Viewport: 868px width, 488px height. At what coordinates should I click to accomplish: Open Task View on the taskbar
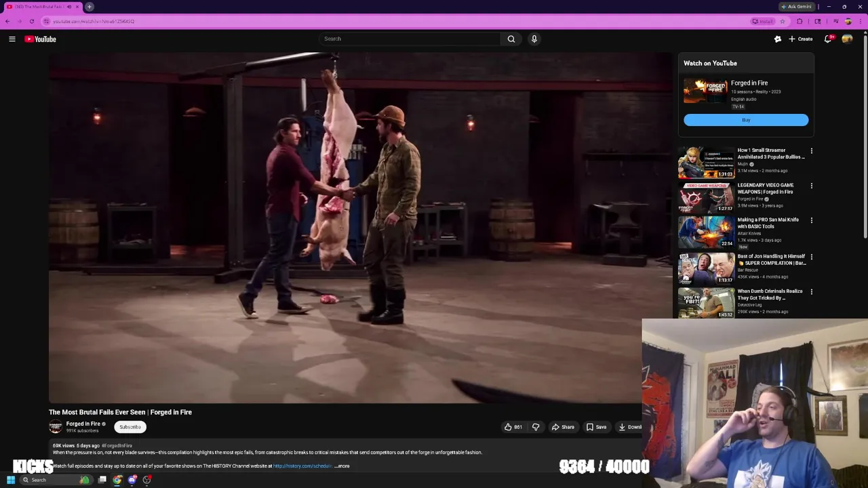point(102,480)
